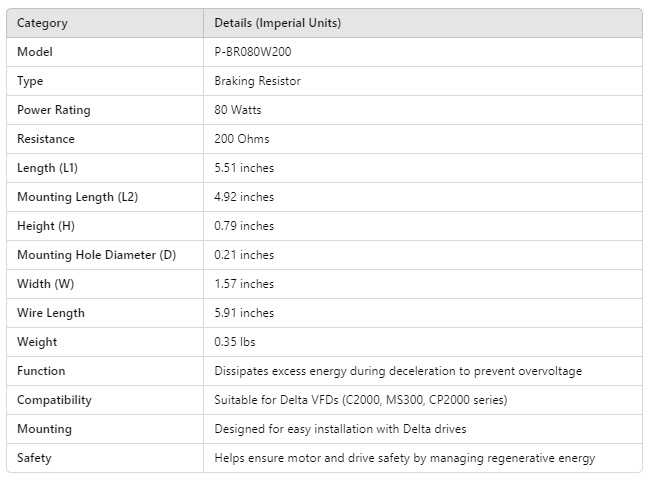Image resolution: width=652 pixels, height=481 pixels.
Task: Select the 80 Watts power rating cell
Action: click(x=237, y=110)
